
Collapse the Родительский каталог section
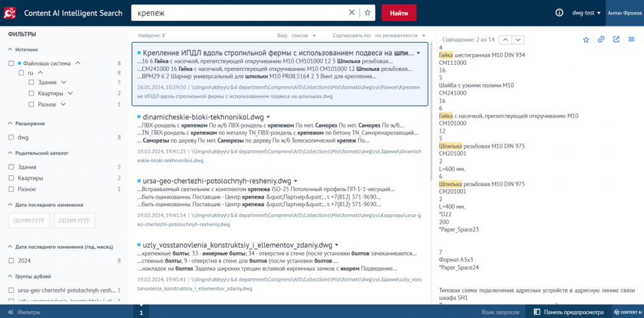[x=10, y=153]
